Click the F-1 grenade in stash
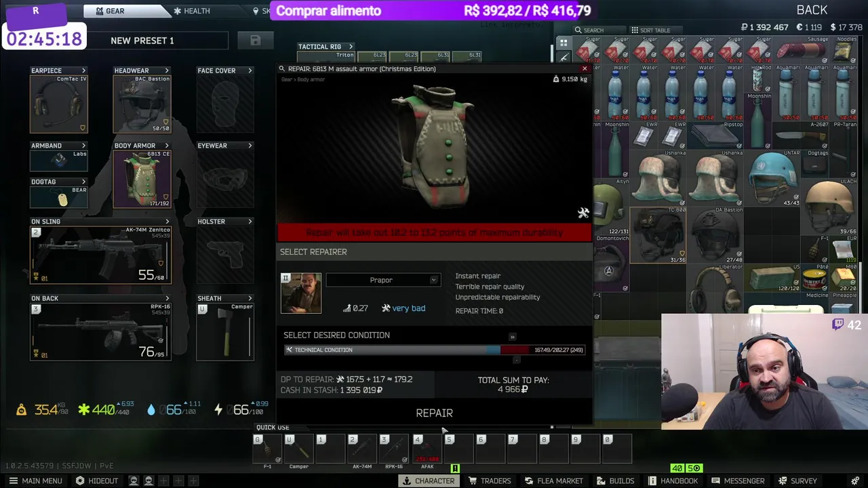The width and height of the screenshot is (868, 488). (814, 249)
